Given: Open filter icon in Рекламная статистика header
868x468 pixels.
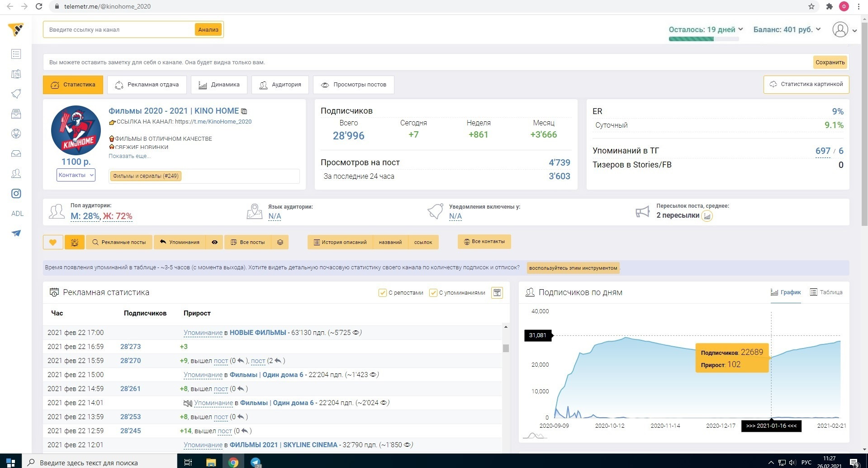Looking at the screenshot, I should point(497,293).
